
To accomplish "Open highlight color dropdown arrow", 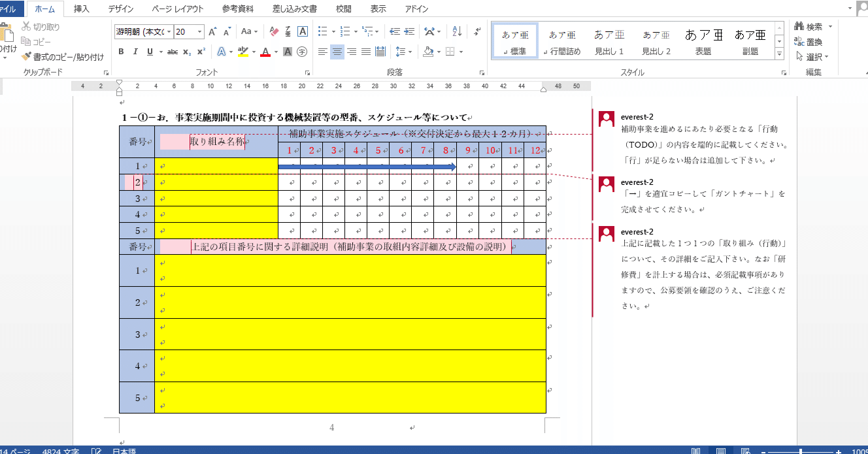I will (x=254, y=52).
